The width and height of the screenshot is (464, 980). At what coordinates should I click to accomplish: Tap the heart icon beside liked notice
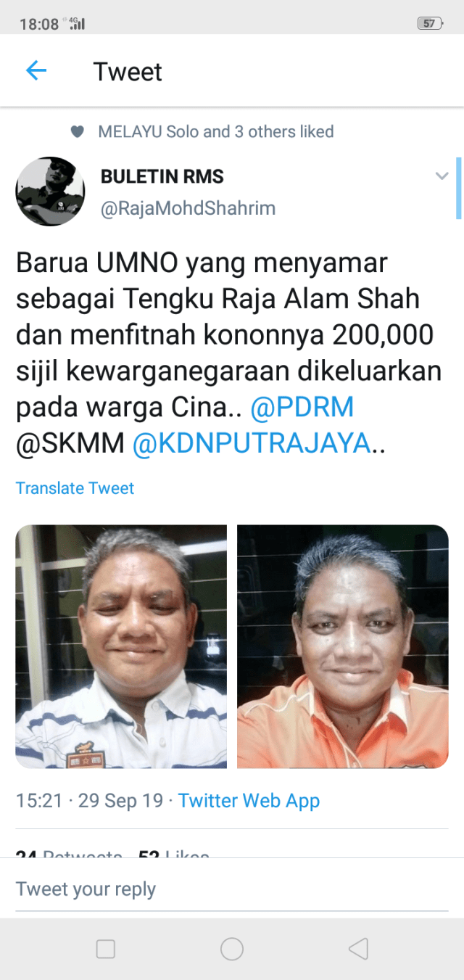77,132
